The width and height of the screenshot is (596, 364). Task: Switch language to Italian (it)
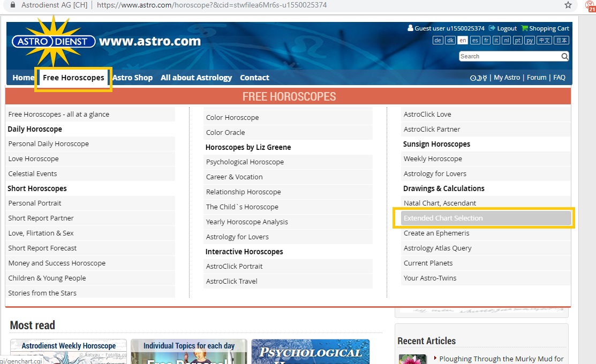(x=496, y=40)
